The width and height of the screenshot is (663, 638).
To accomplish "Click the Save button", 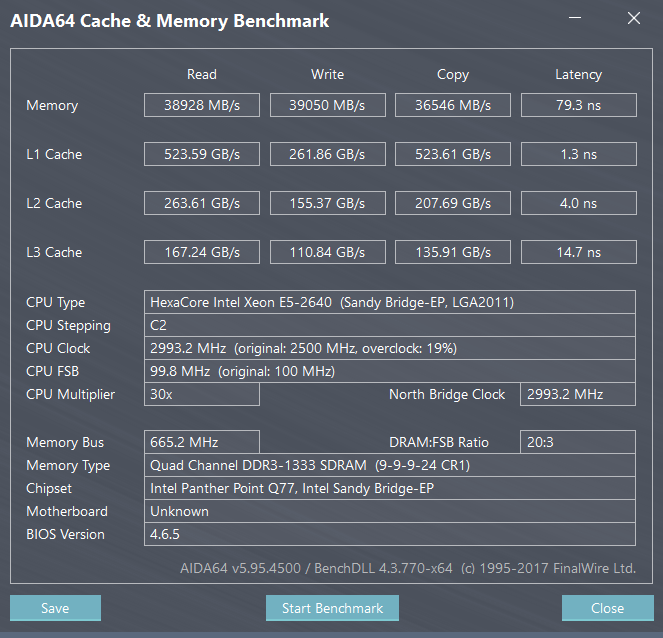I will point(55,608).
